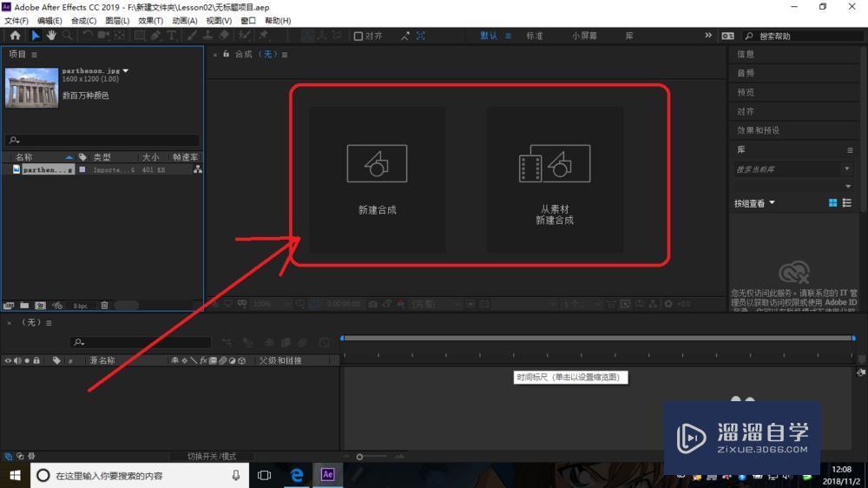Open the 信息 panel
Screen dimensions: 868x488
point(746,55)
